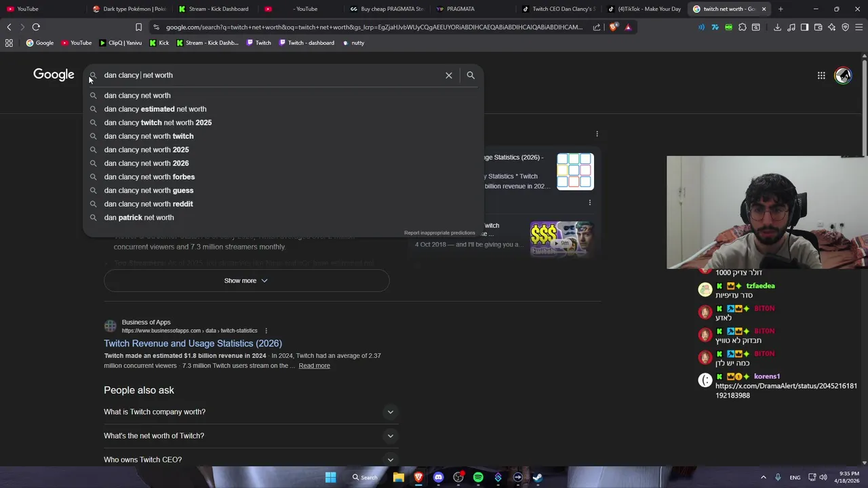Screen dimensions: 868x488
Task: Click the share icon in the address bar
Action: pyautogui.click(x=597, y=27)
